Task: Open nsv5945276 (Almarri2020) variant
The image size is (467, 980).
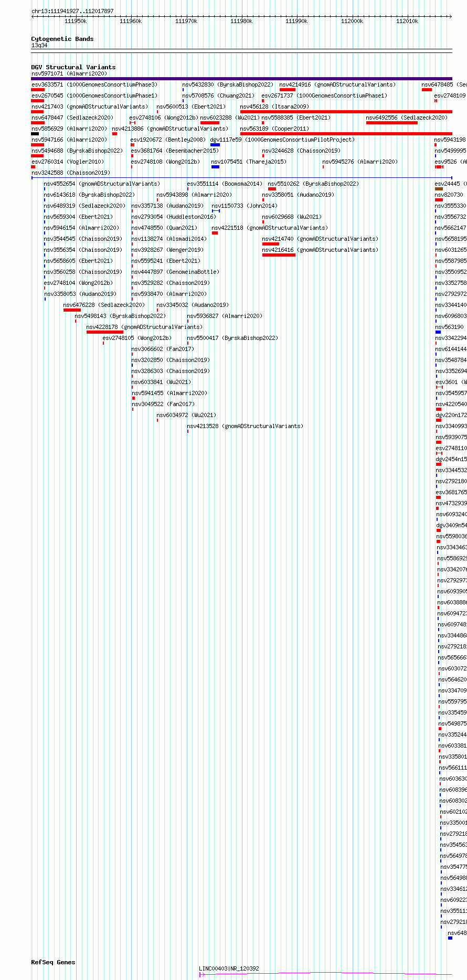Action: [x=360, y=162]
